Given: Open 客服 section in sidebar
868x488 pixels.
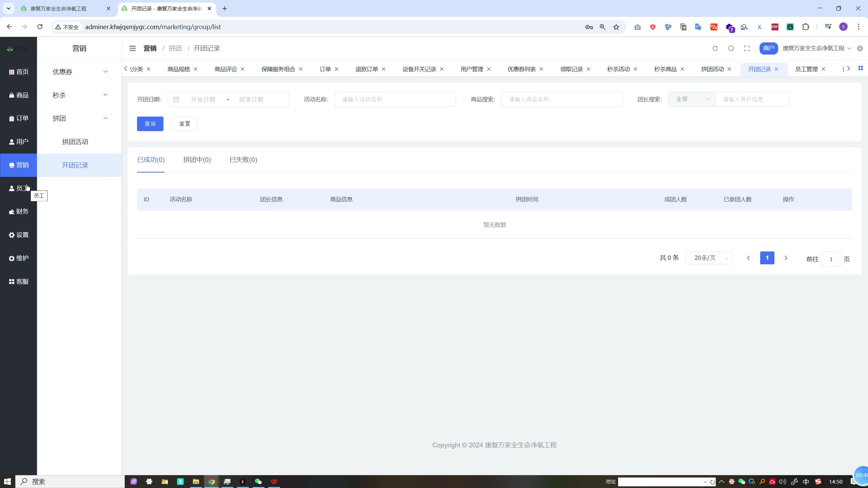Looking at the screenshot, I should [x=19, y=282].
